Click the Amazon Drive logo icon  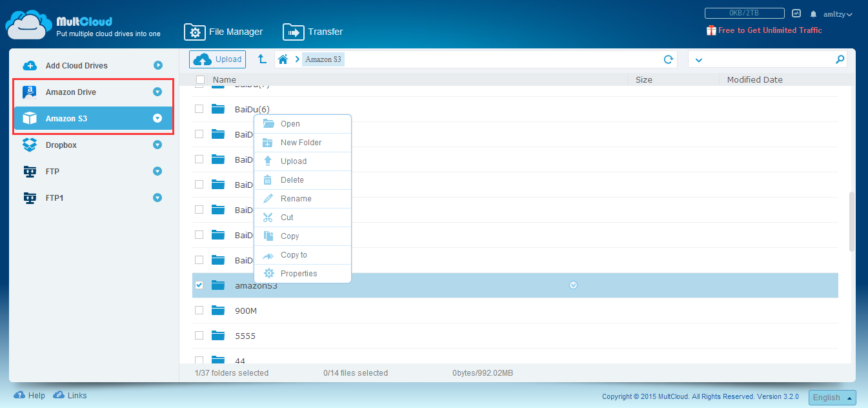tap(30, 92)
